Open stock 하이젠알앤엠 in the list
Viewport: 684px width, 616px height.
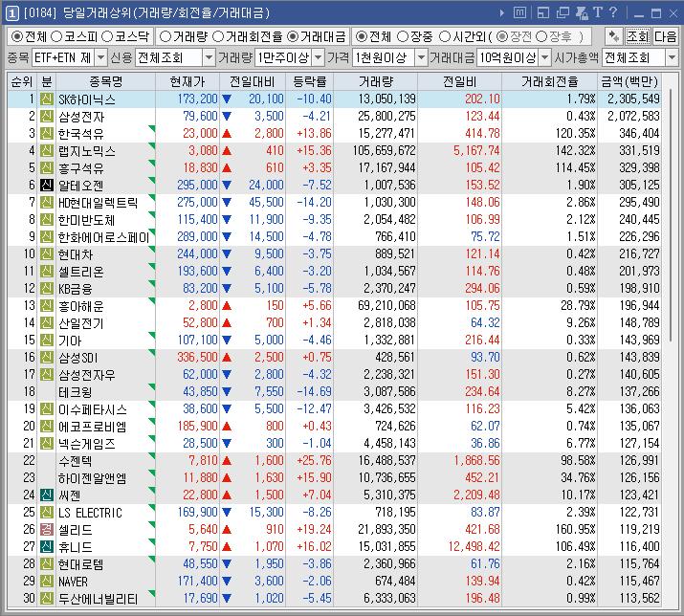pos(92,477)
